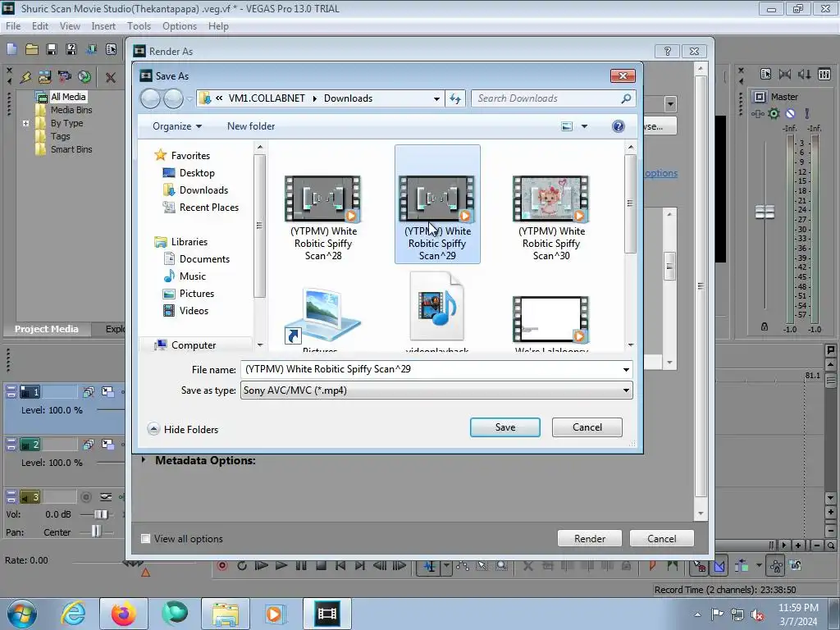Select the Zoom Edit tool magnifier icon

(501, 566)
